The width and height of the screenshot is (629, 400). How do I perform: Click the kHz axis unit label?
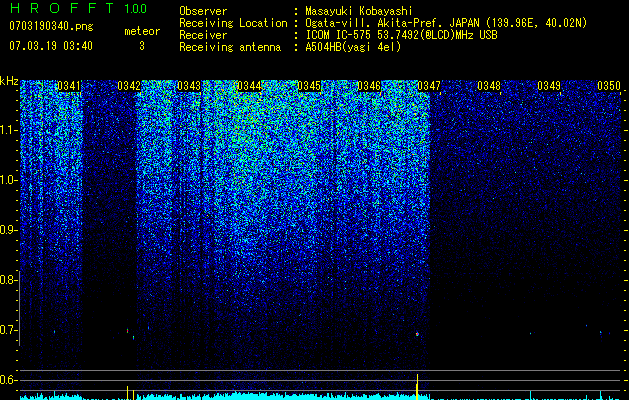point(9,81)
